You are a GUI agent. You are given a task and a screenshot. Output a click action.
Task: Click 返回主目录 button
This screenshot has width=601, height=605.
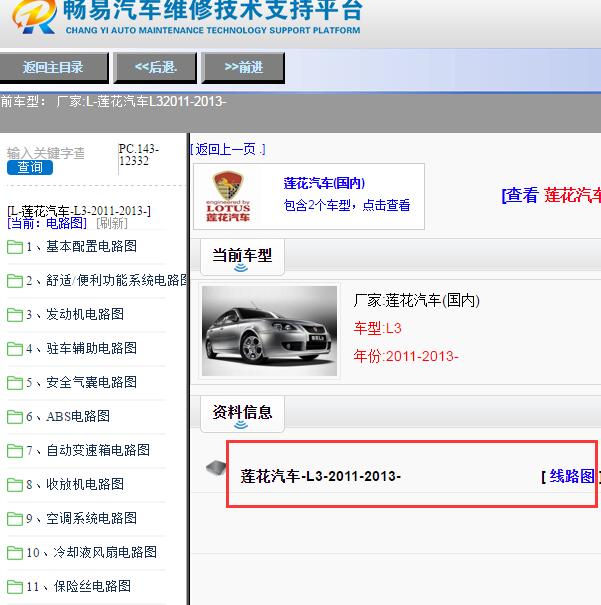tap(53, 68)
